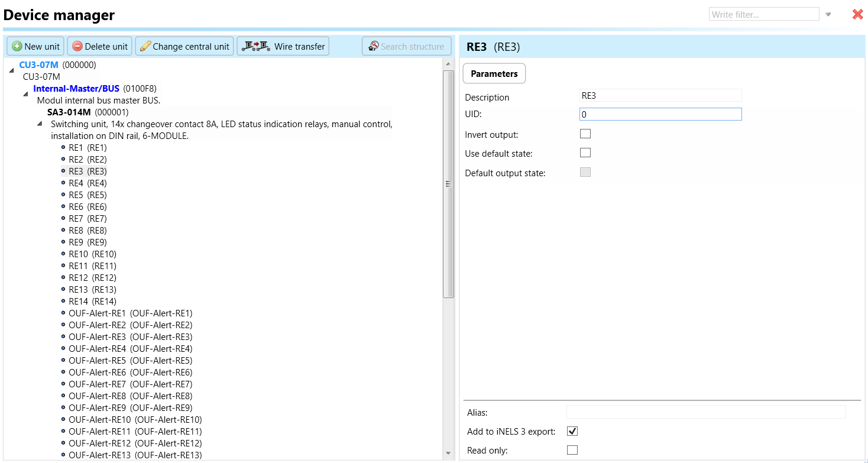The image size is (868, 463).
Task: Enable the Read only checkbox
Action: coord(572,450)
